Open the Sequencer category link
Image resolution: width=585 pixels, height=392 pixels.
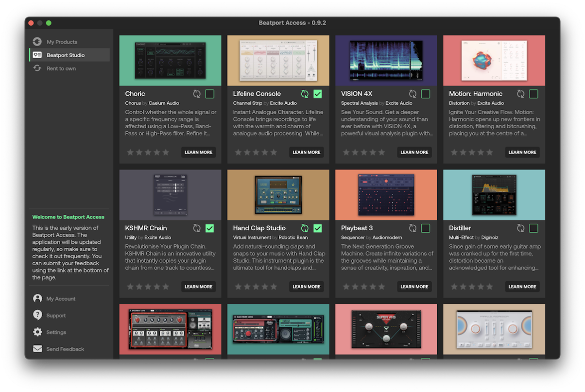353,238
